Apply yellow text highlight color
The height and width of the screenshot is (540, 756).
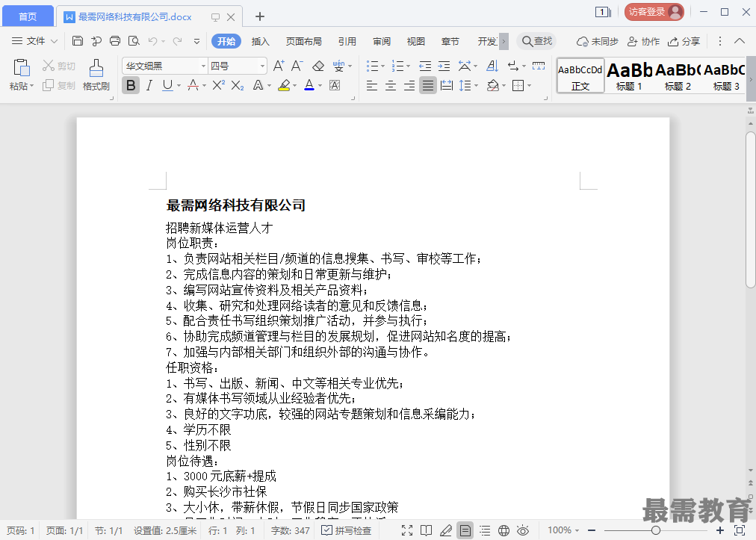[284, 85]
